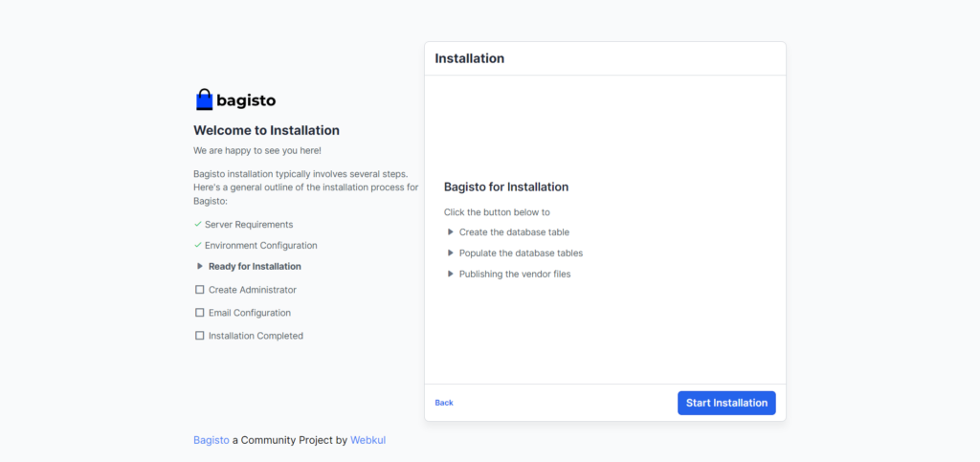Select the Ready for Installation step label
This screenshot has width=980, height=462.
tap(255, 267)
